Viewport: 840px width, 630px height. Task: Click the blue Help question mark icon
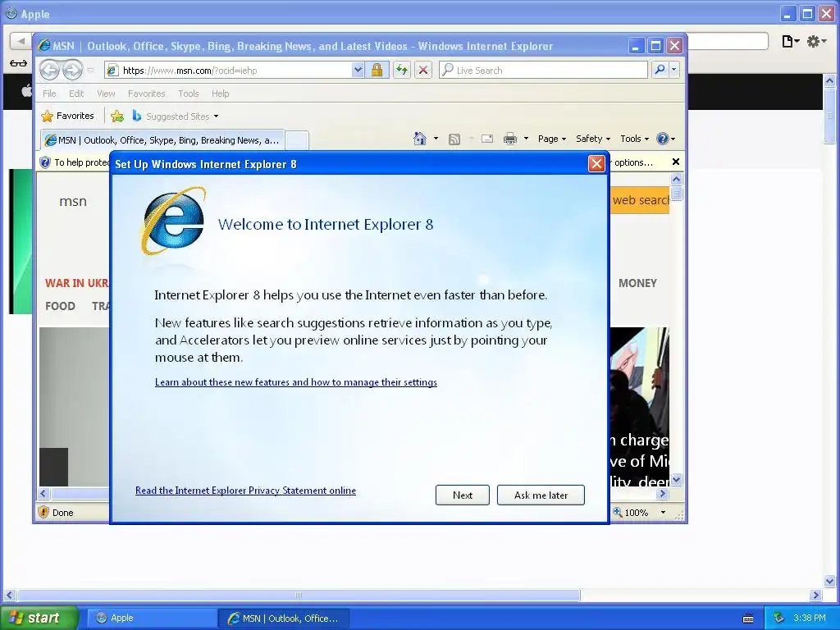(663, 139)
